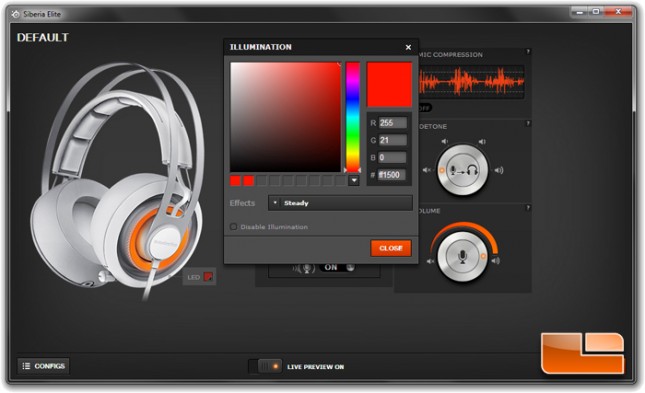
Task: Click the mic-to-headphones sidetone knob
Action: [x=462, y=170]
